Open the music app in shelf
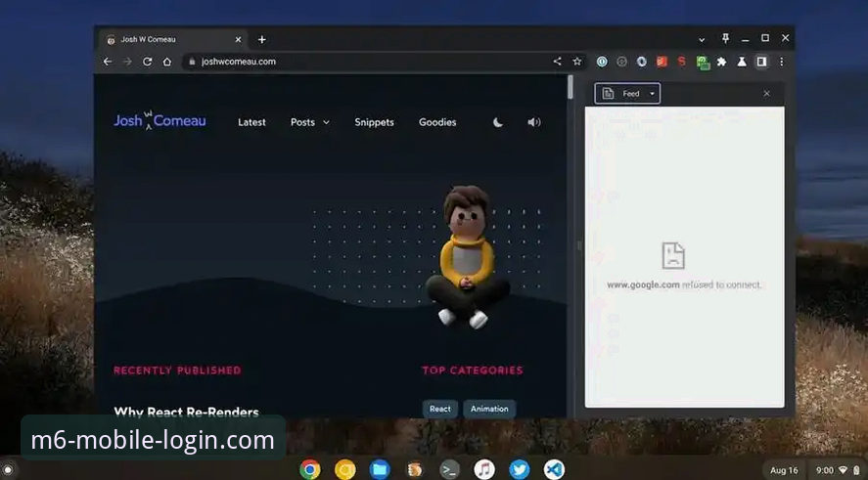 [484, 469]
